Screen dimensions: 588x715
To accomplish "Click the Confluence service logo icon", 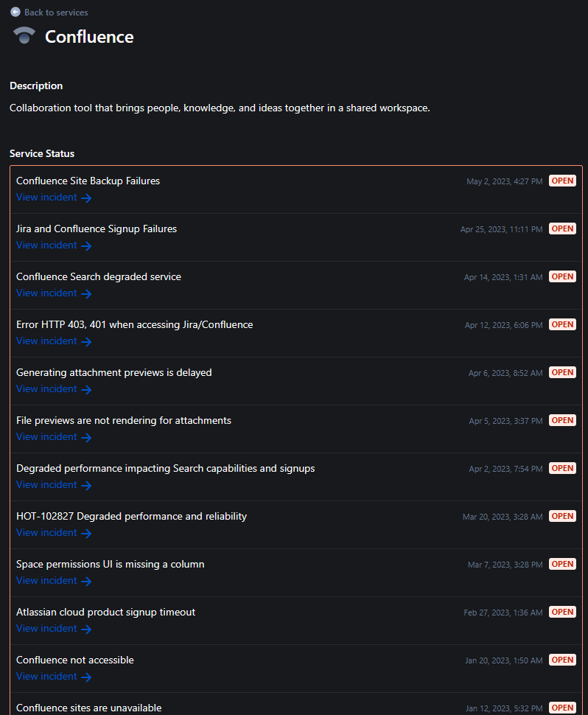I will pyautogui.click(x=23, y=35).
